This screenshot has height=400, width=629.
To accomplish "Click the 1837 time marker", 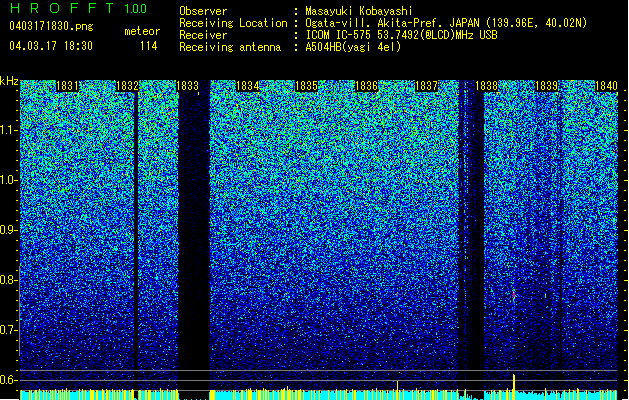I will click(x=426, y=86).
